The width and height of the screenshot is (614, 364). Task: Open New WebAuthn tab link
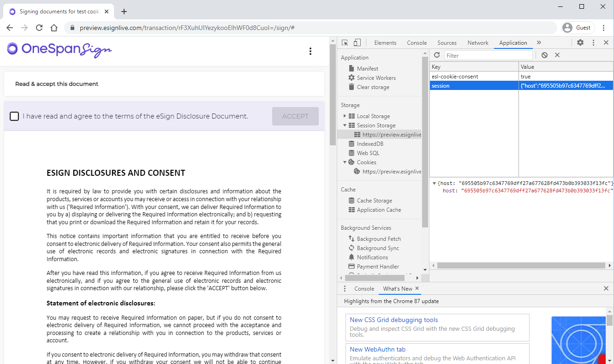[x=377, y=349]
